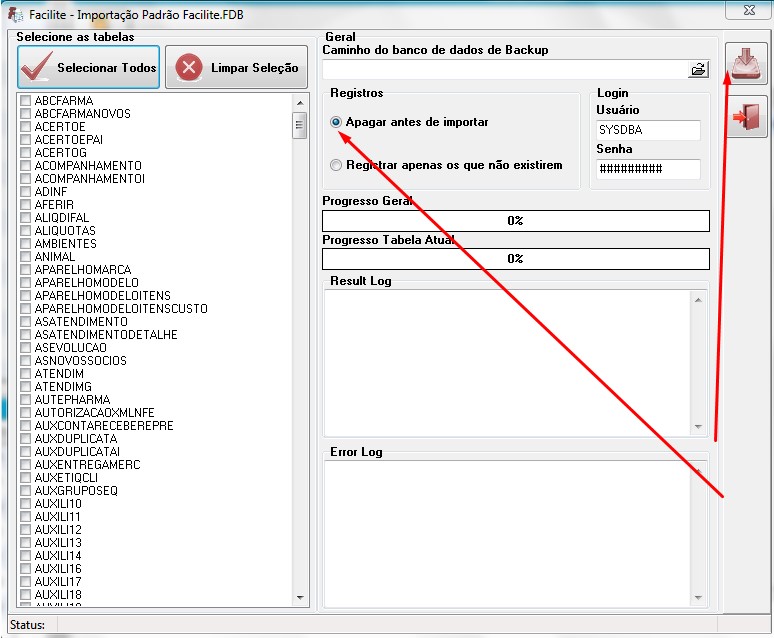Check the APARELHOMODELOITENSCUSTO table checkbox
This screenshot has height=638, width=774.
coord(25,309)
